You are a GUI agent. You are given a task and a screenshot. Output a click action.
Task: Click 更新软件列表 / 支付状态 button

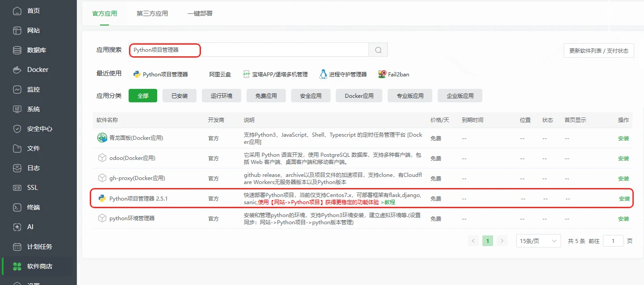point(599,50)
